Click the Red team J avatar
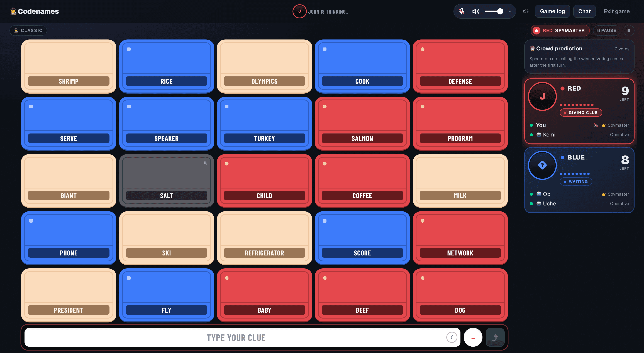Image resolution: width=644 pixels, height=353 pixels. (542, 96)
